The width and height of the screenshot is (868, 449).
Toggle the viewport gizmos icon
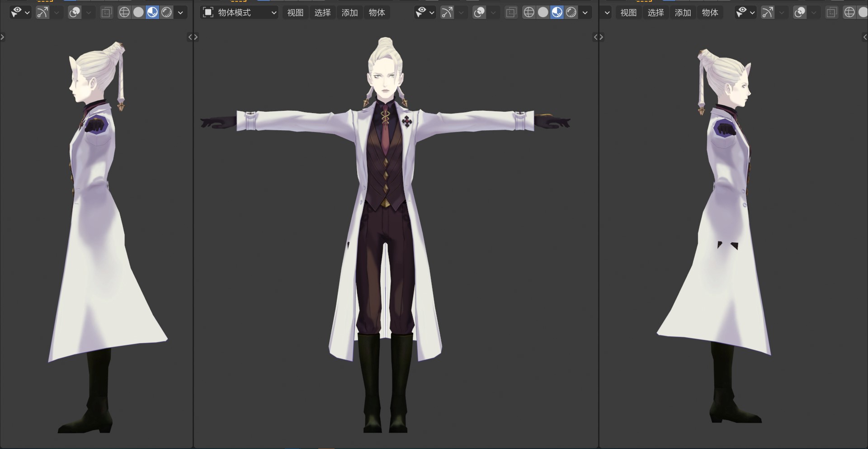[447, 12]
